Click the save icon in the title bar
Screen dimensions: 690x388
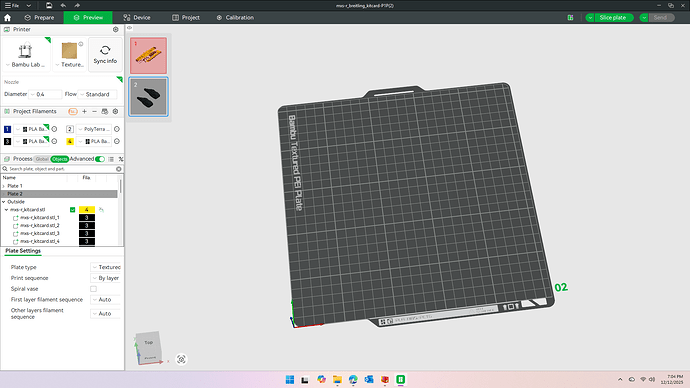(x=49, y=5)
